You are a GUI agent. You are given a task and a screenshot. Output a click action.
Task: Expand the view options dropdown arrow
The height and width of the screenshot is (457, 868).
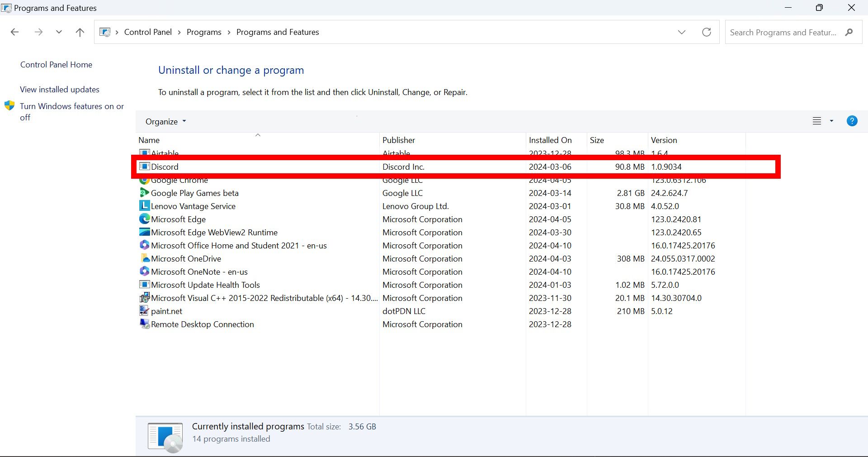[831, 121]
